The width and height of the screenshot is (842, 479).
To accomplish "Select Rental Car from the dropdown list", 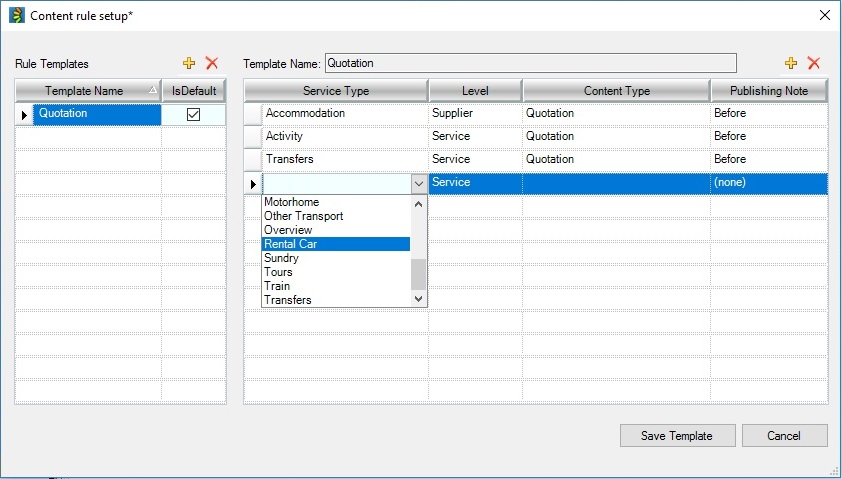I will pyautogui.click(x=335, y=244).
